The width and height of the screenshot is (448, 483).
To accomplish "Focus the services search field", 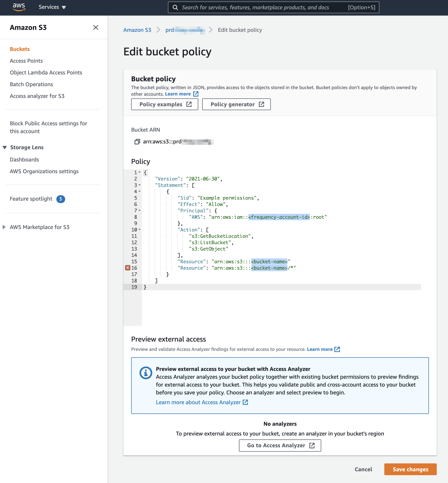I will point(274,7).
